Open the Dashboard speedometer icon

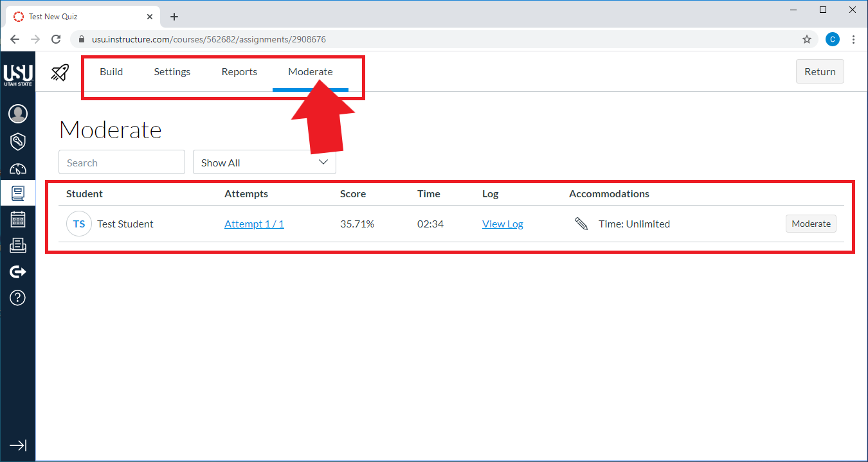18,169
